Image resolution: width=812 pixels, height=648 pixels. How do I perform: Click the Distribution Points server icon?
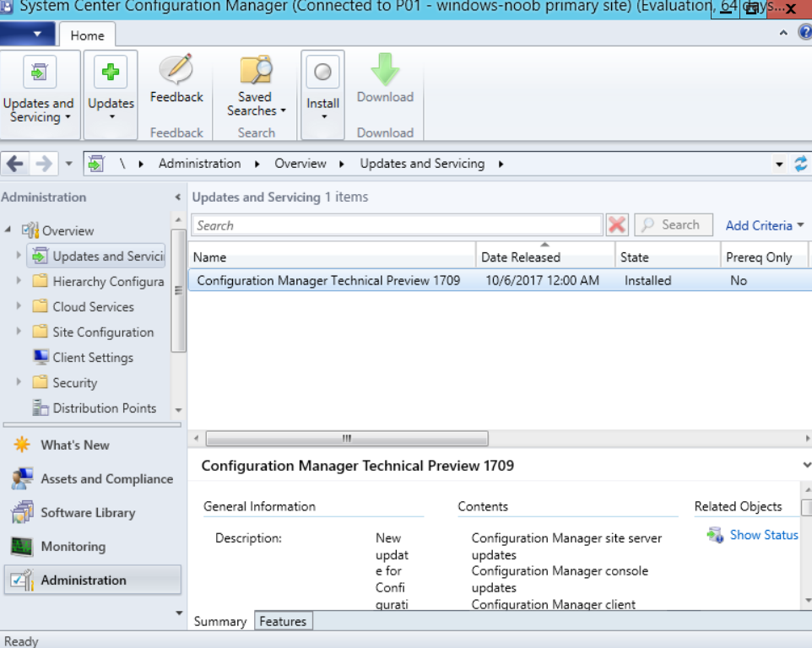pyautogui.click(x=41, y=408)
